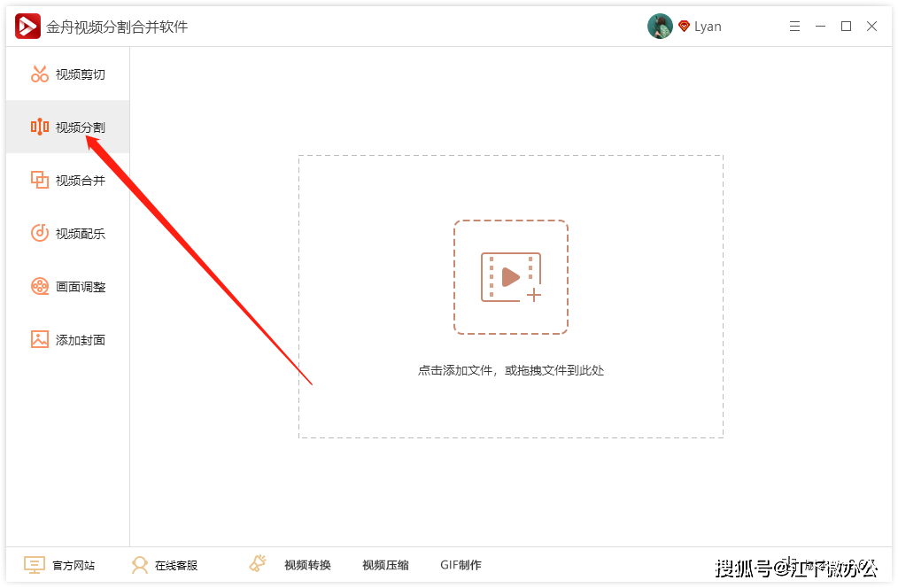
Task: Select the 视频剪切 scissors tool in sidebar
Action: click(65, 73)
